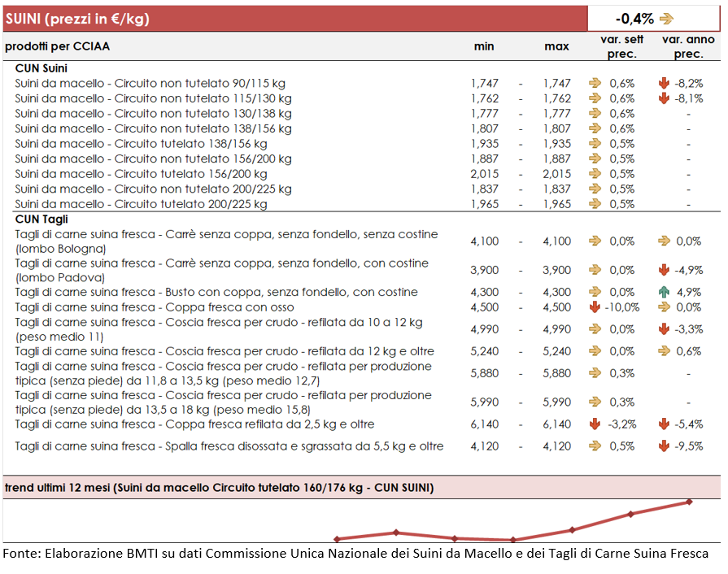Image resolution: width=728 pixels, height=574 pixels.
Task: Click the red down arrow beside -9,5%
Action: 664,446
